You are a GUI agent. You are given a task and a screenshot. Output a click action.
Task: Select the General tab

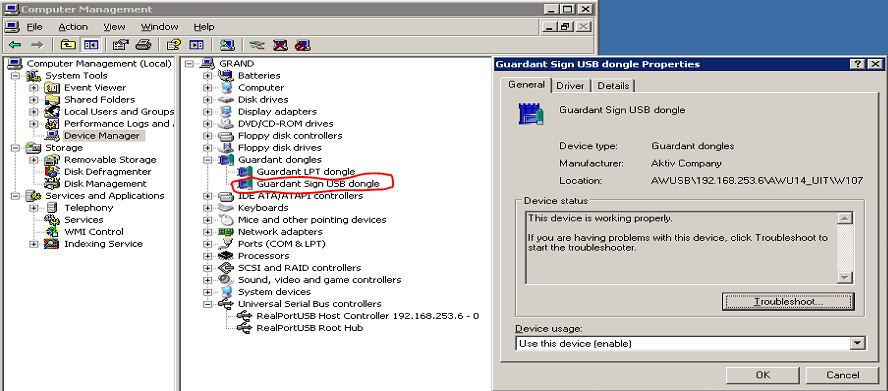[526, 85]
